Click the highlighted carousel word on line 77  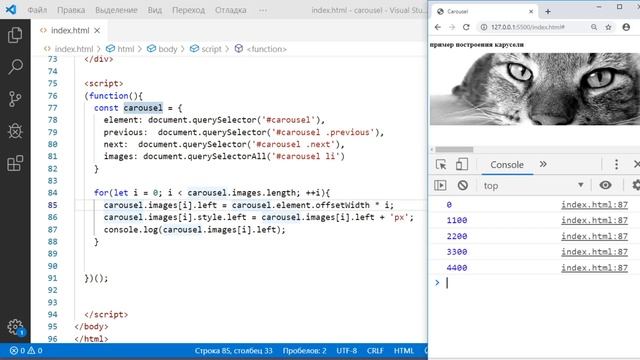[143, 108]
